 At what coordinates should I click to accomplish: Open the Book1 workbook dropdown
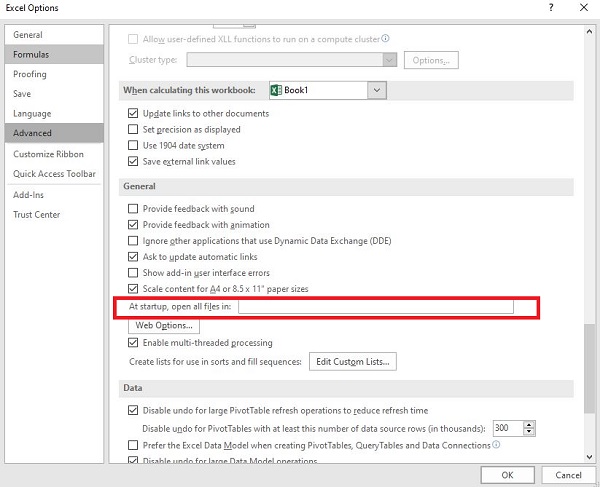point(377,90)
